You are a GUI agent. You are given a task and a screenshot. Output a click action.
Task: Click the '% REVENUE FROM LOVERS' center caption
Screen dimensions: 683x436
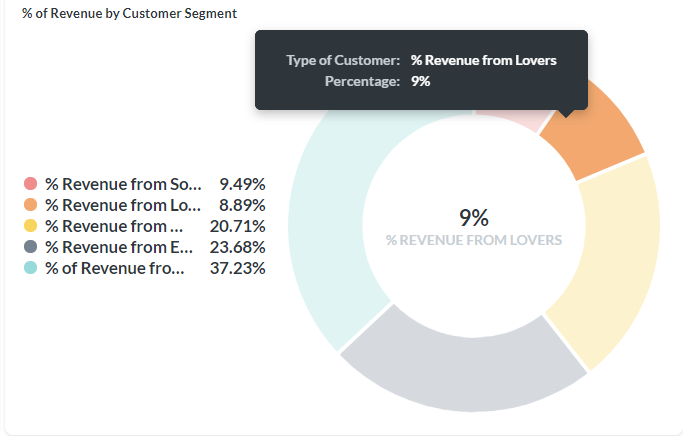tap(474, 240)
